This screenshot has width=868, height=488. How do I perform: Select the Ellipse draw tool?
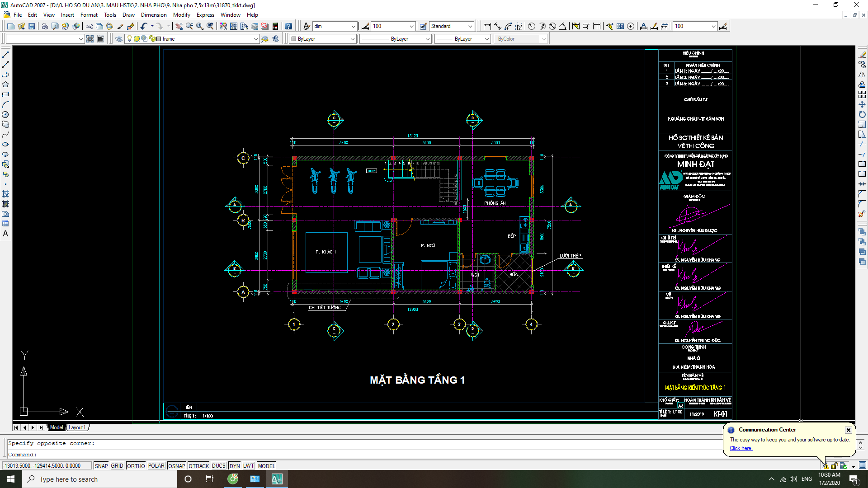(x=5, y=144)
